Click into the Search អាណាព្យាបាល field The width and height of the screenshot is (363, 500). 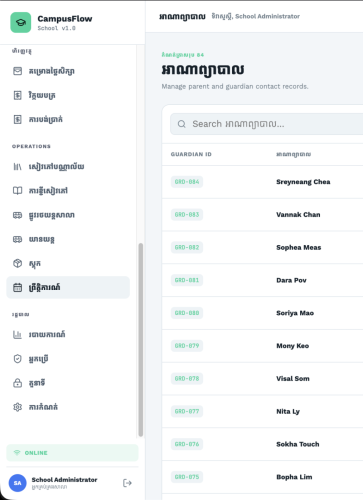(267, 124)
